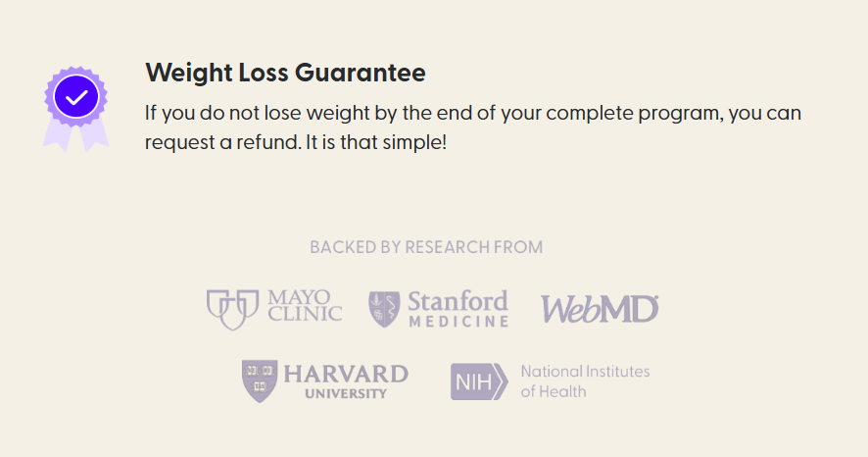Screen dimensions: 868x457
Task: Select the Mayo Clinic wordmark text
Action: [x=305, y=305]
